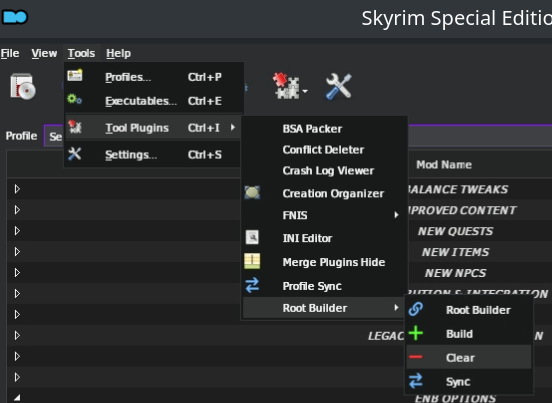
Task: Click the green plus Build icon
Action: point(416,333)
